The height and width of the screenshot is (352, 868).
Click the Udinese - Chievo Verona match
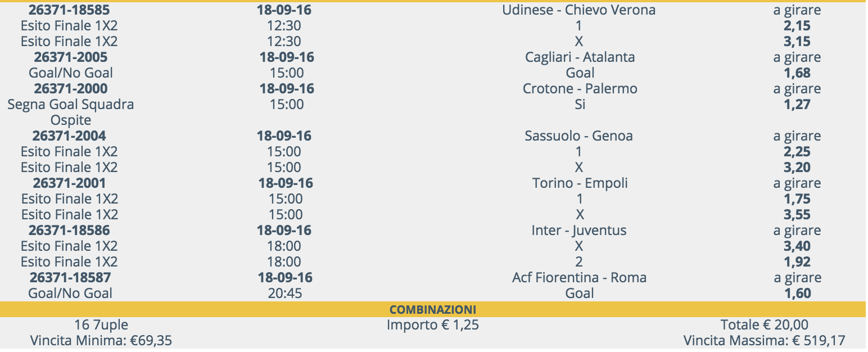click(x=578, y=10)
